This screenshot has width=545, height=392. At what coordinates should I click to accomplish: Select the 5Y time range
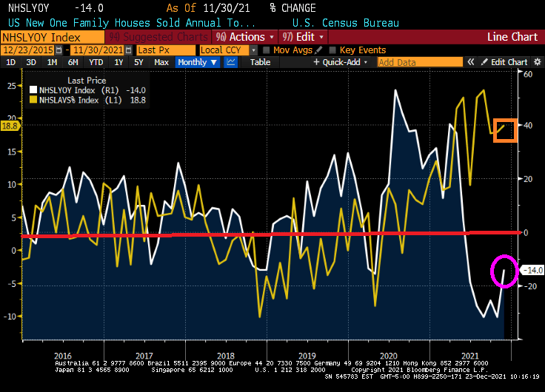pos(138,62)
